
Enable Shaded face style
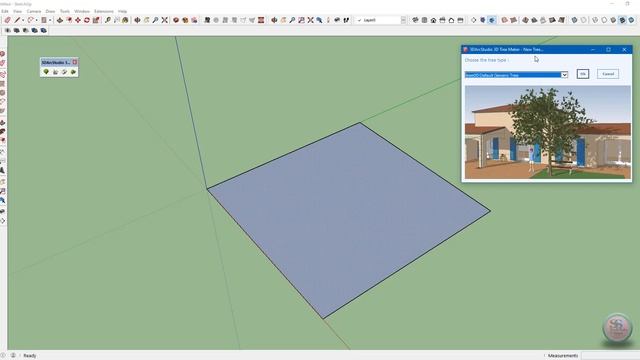click(613, 20)
